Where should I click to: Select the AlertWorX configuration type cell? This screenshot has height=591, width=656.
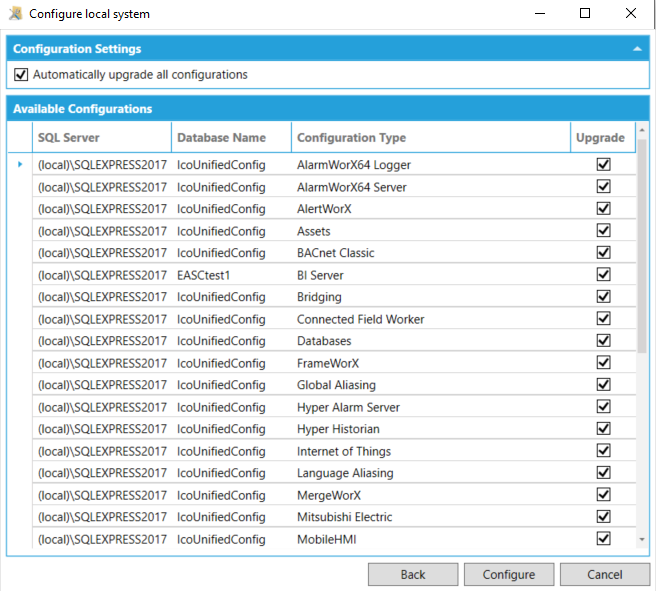(431, 209)
